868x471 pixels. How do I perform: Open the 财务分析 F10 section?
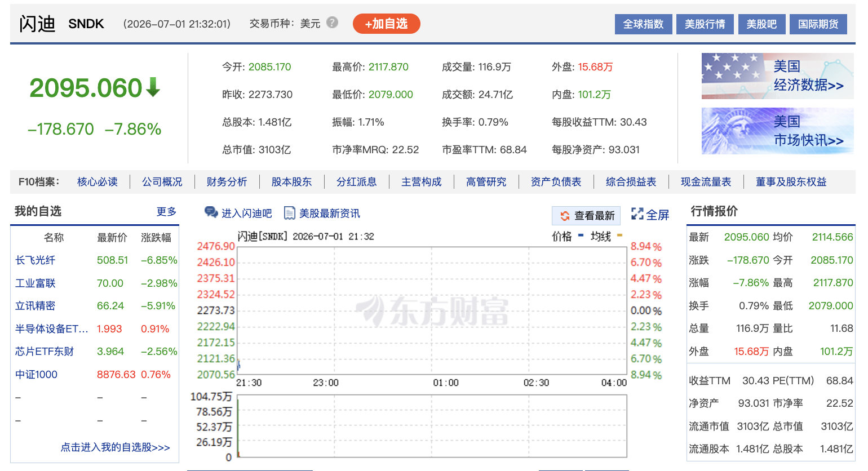pos(227,181)
